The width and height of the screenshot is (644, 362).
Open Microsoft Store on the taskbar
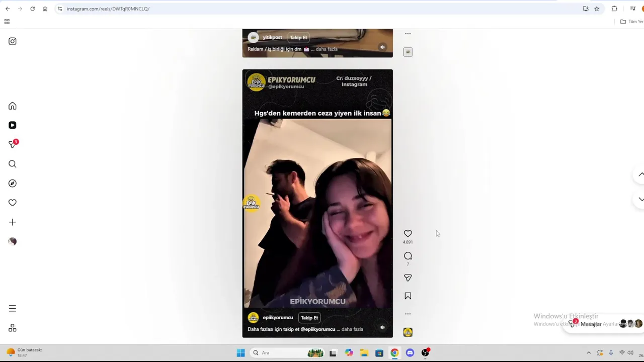click(379, 353)
